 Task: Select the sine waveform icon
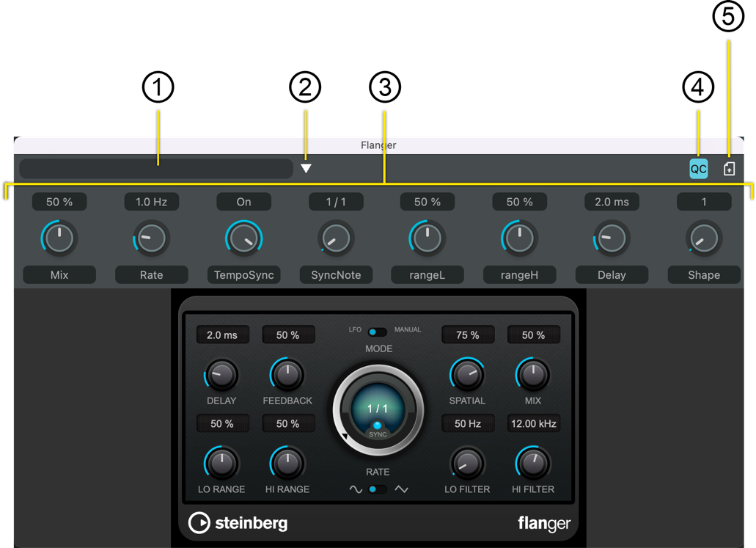click(356, 489)
